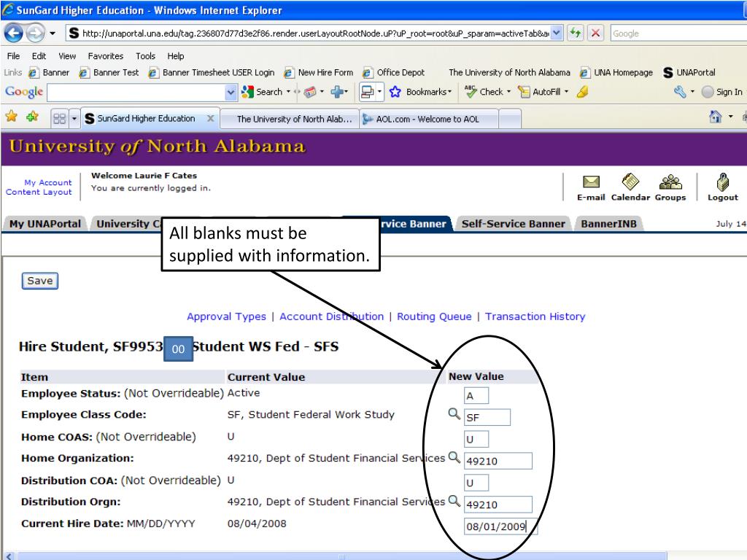The height and width of the screenshot is (560, 747).
Task: Open the Edit menu
Action: click(x=39, y=56)
